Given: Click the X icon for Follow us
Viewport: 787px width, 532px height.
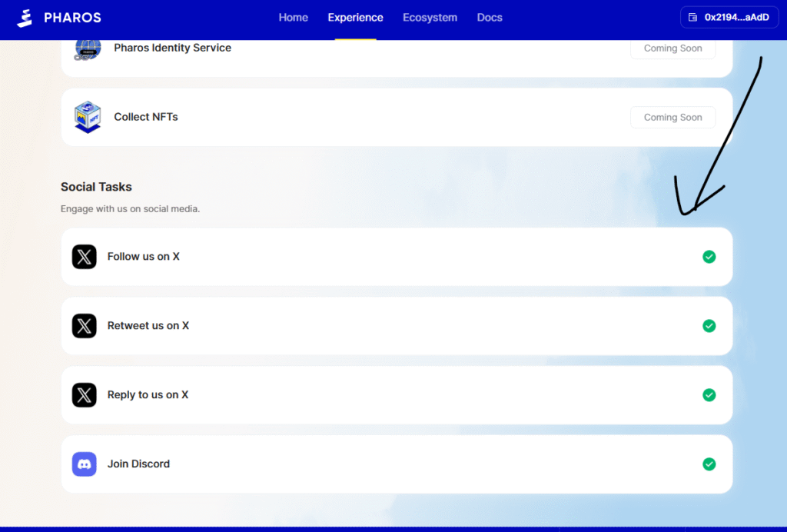Looking at the screenshot, I should click(85, 257).
